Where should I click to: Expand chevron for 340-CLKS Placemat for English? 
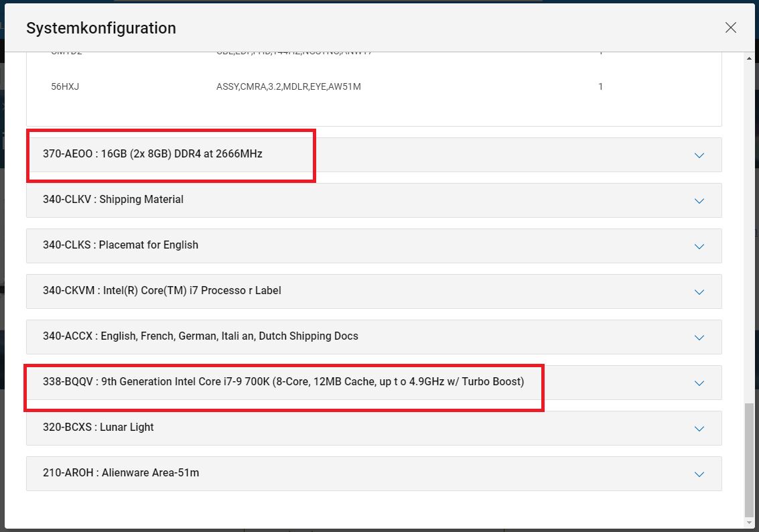click(x=699, y=247)
